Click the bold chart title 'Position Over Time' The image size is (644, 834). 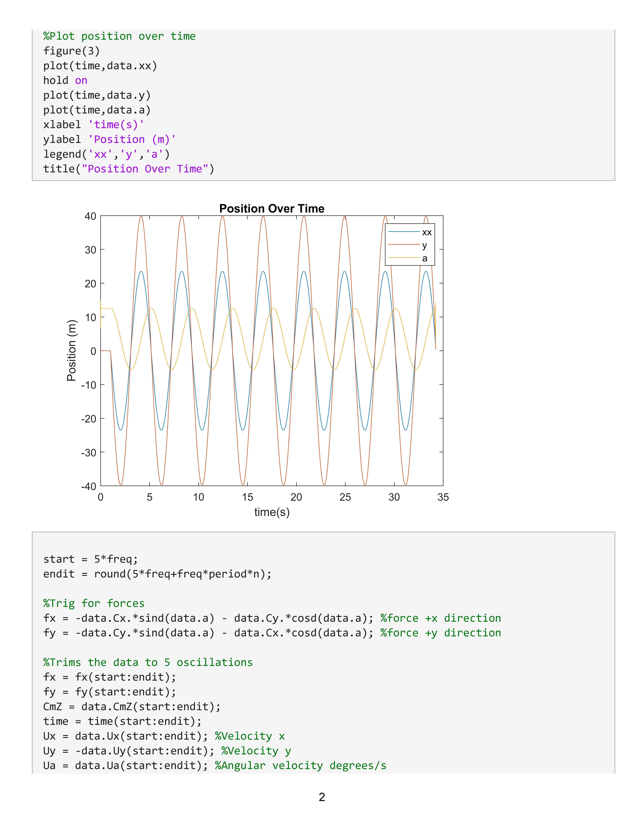[x=272, y=209]
